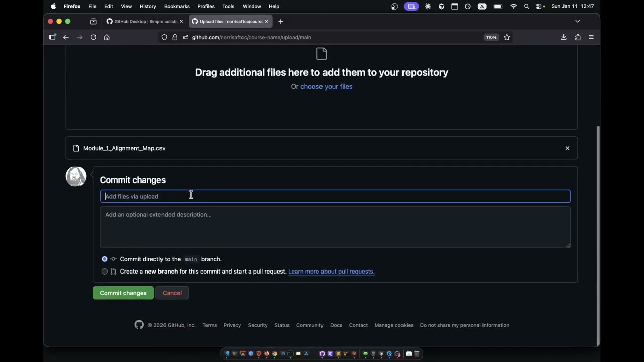Image resolution: width=644 pixels, height=362 pixels.
Task: Click the tracking protection shield icon
Action: [x=164, y=37]
